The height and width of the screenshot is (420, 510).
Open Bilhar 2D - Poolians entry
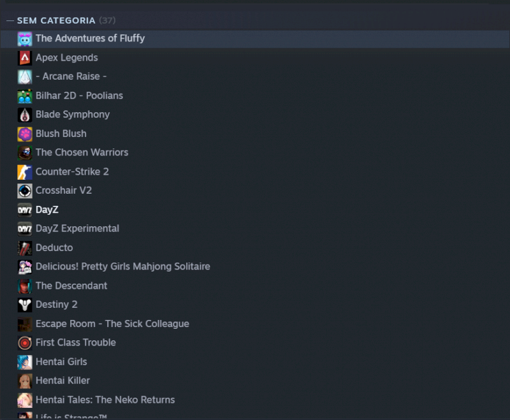coord(79,96)
